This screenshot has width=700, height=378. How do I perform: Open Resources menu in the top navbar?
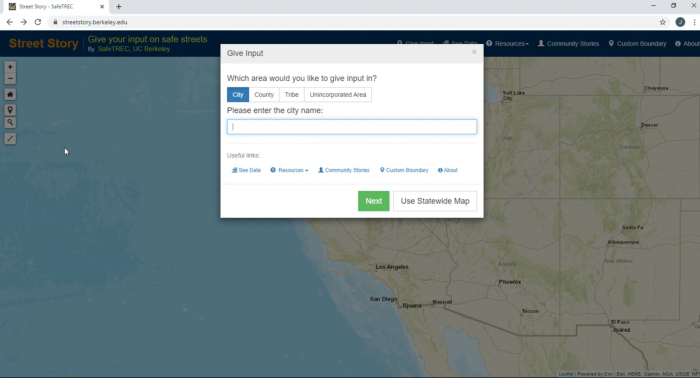508,43
